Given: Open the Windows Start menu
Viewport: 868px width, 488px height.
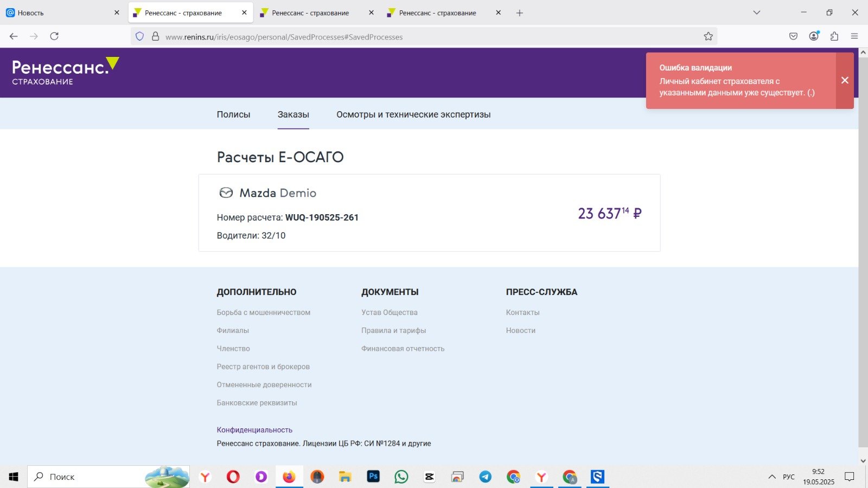Looking at the screenshot, I should 14,477.
